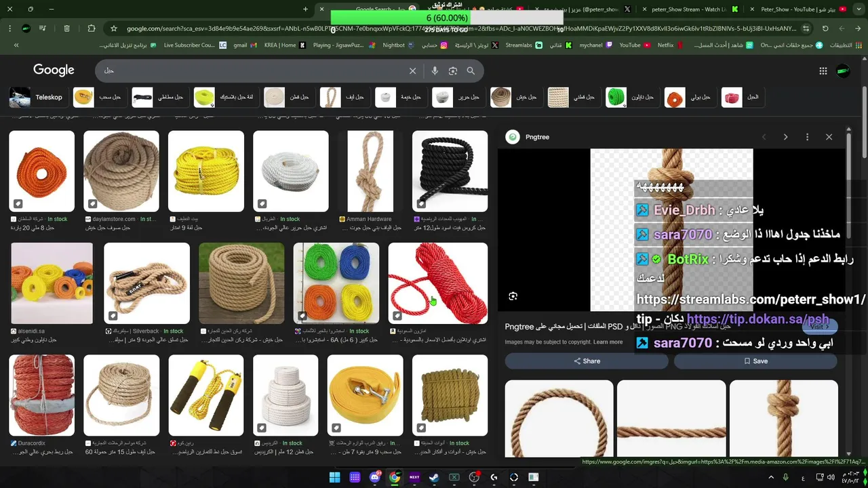The height and width of the screenshot is (488, 868).
Task: Show hidden system tray icons
Action: pos(771,477)
